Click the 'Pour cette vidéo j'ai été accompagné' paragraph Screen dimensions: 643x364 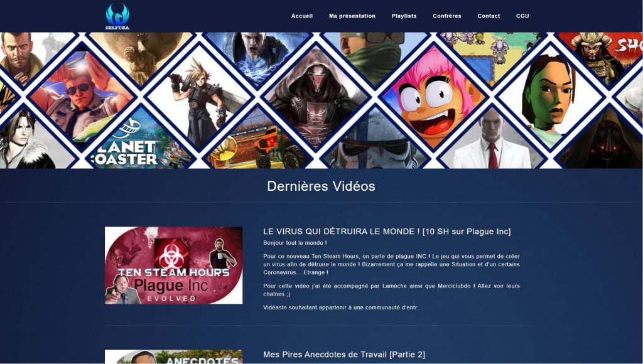click(x=391, y=290)
